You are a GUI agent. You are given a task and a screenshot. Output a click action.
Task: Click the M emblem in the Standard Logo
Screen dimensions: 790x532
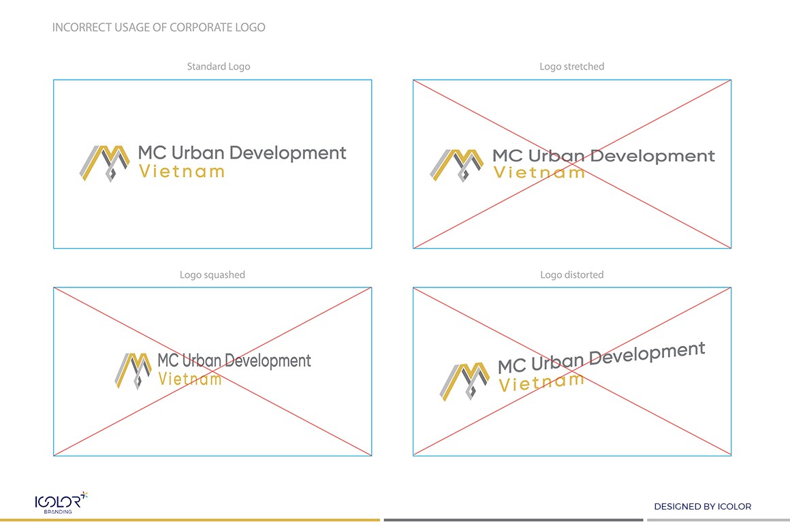coord(105,163)
